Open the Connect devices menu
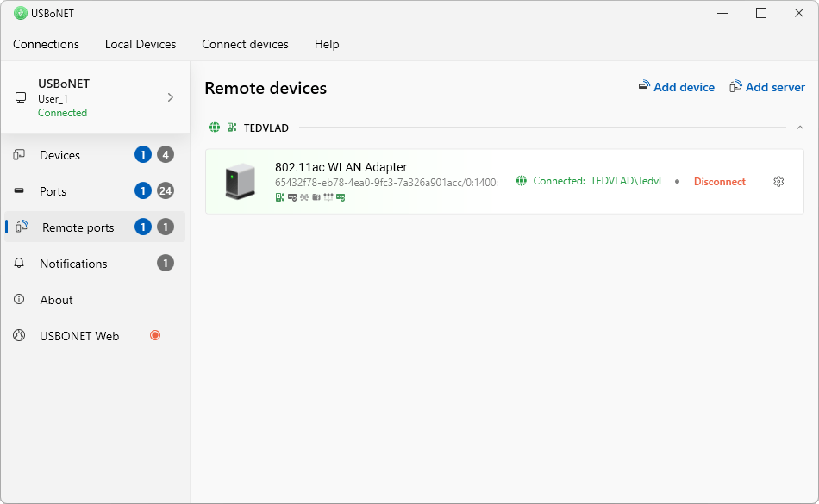 pos(245,44)
